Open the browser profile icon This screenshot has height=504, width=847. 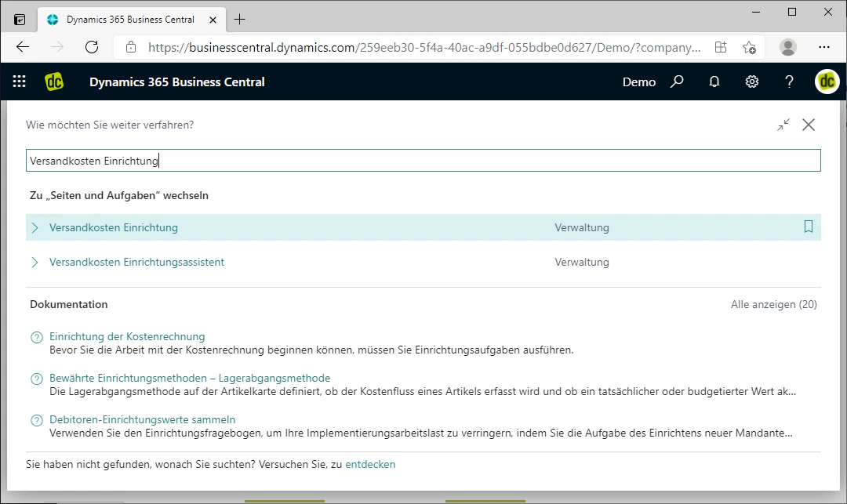(788, 48)
